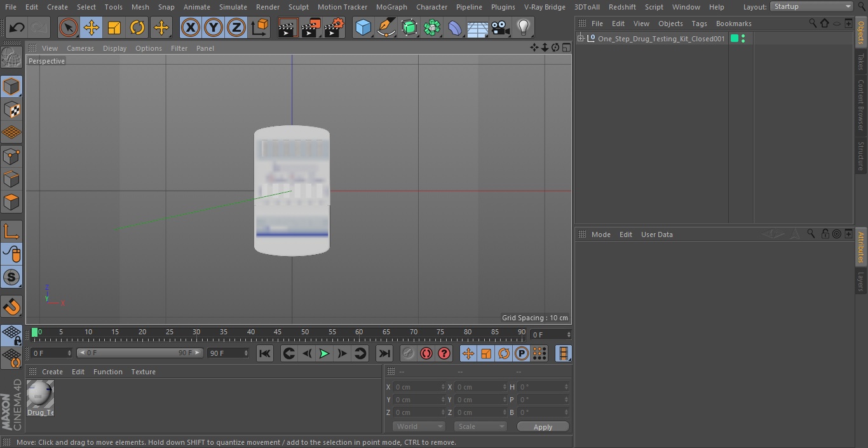Click the timeline preview range slider
This screenshot has width=868, height=448.
[x=140, y=353]
